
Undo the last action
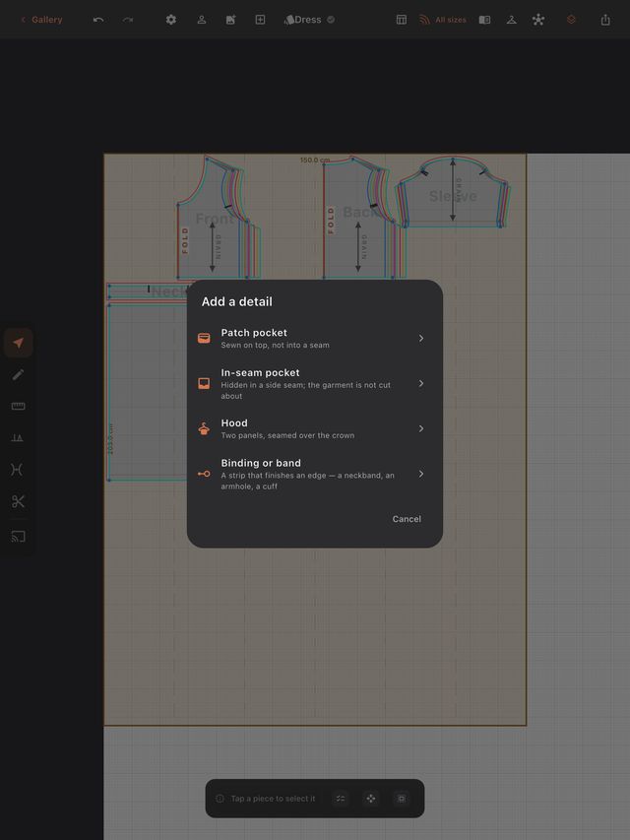pyautogui.click(x=98, y=20)
